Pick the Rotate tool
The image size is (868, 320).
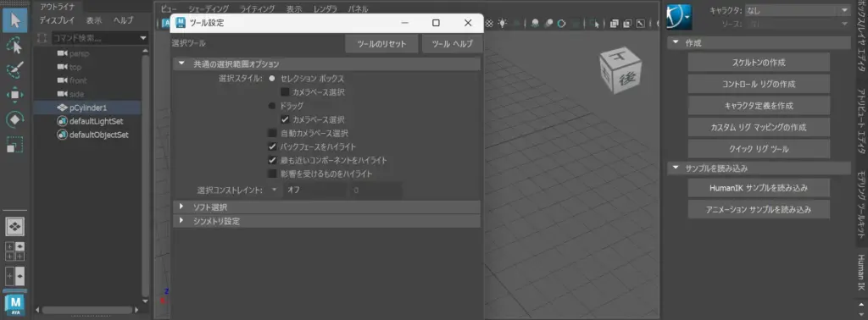point(15,119)
